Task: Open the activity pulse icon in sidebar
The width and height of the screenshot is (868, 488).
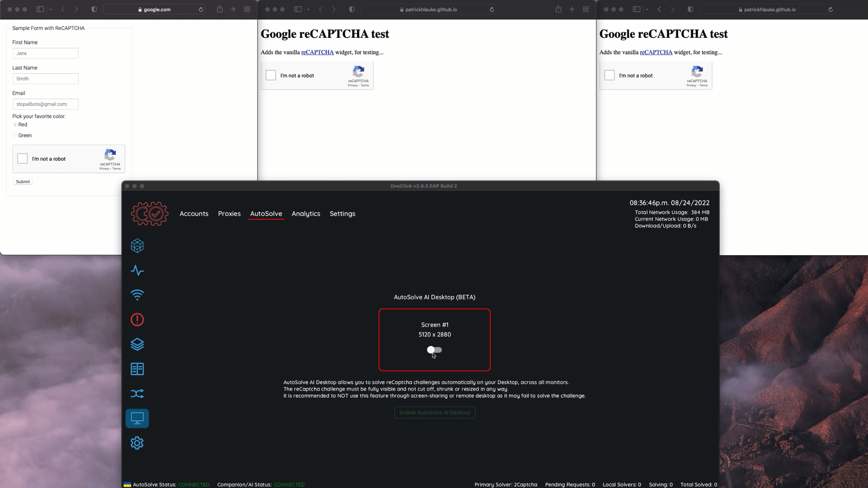Action: pyautogui.click(x=137, y=270)
